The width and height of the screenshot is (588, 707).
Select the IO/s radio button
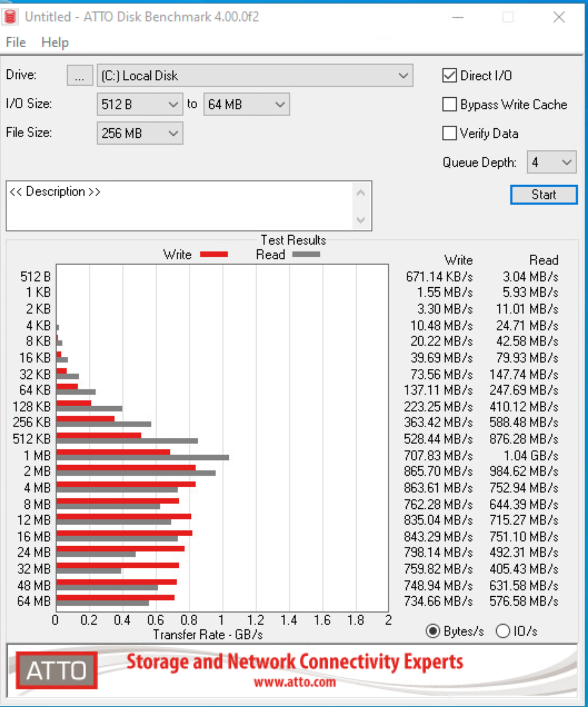(502, 631)
